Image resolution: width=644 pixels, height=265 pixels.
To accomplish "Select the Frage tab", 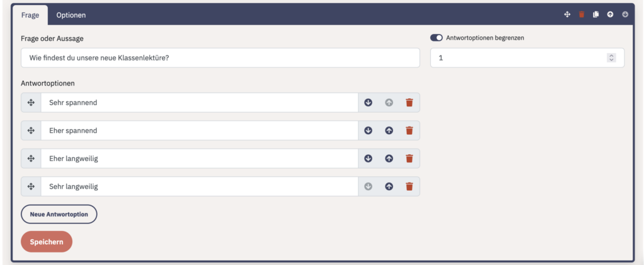I will 30,15.
